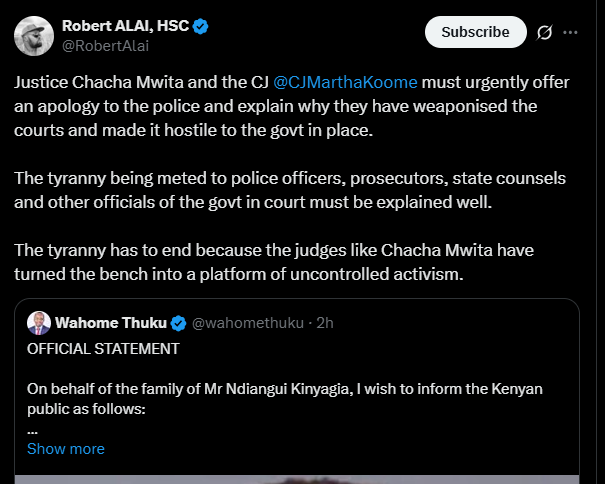Screen dimensions: 605x484
Task: Click Wahome Thuku's small avatar
Action: coord(39,323)
